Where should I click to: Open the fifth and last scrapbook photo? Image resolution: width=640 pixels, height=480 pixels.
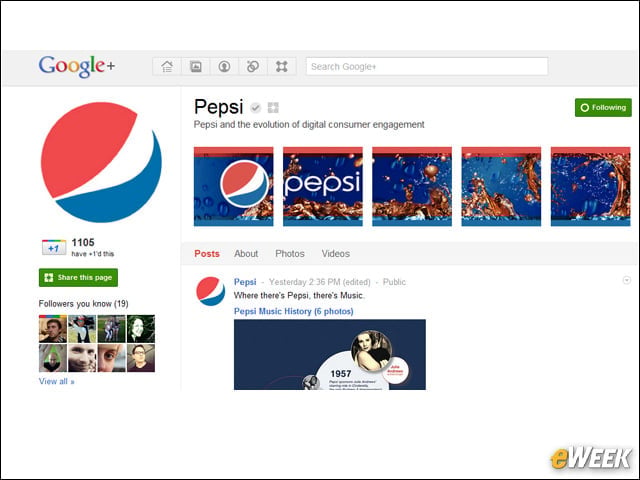click(x=591, y=187)
